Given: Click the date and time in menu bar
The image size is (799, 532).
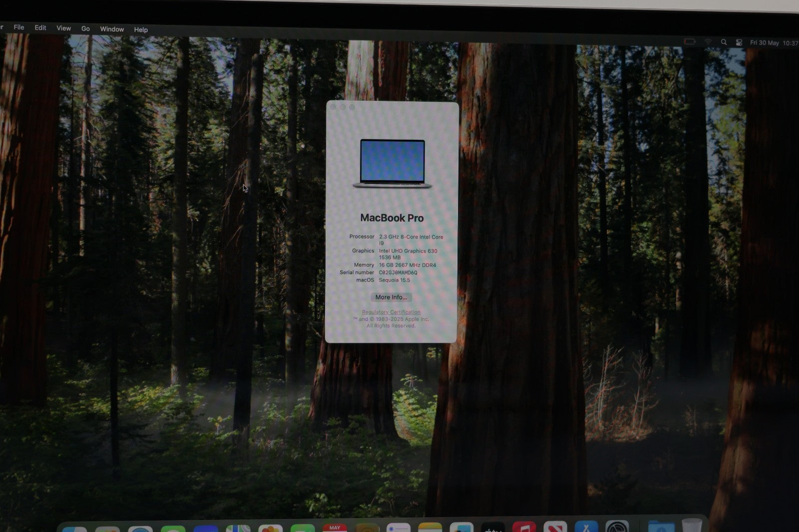Looking at the screenshot, I should coord(774,43).
